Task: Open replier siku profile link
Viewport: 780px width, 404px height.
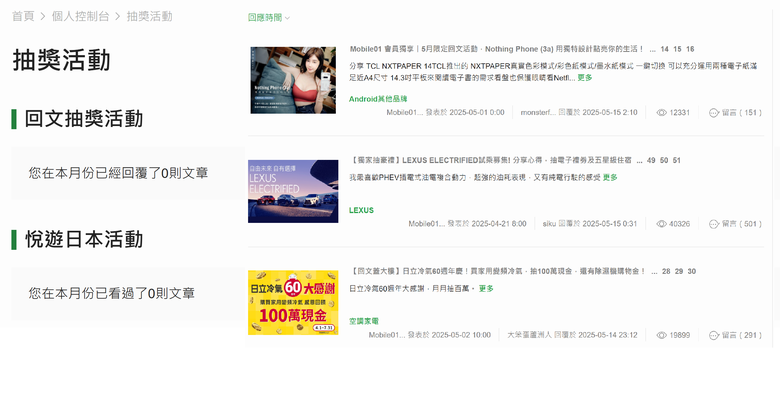Action: point(549,224)
